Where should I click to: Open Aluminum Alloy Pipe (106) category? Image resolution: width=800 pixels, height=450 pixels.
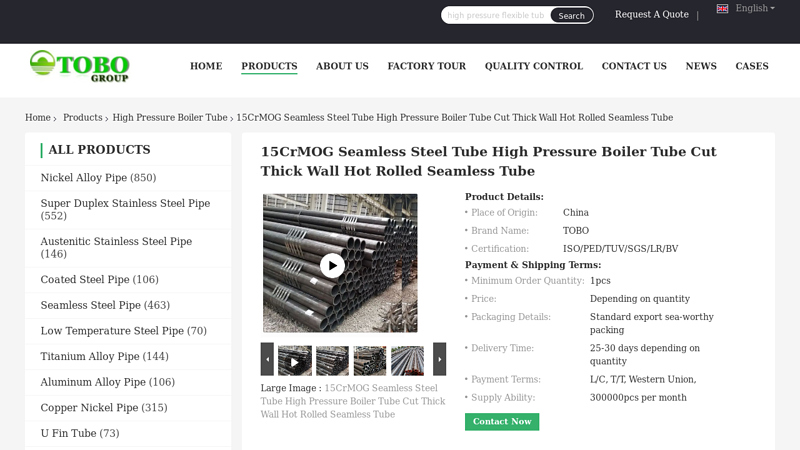point(108,382)
